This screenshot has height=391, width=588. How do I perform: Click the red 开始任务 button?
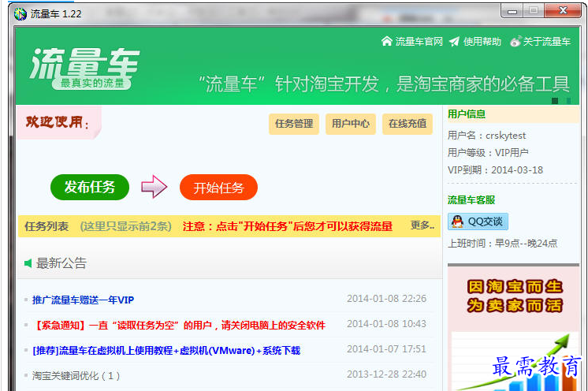(x=218, y=187)
